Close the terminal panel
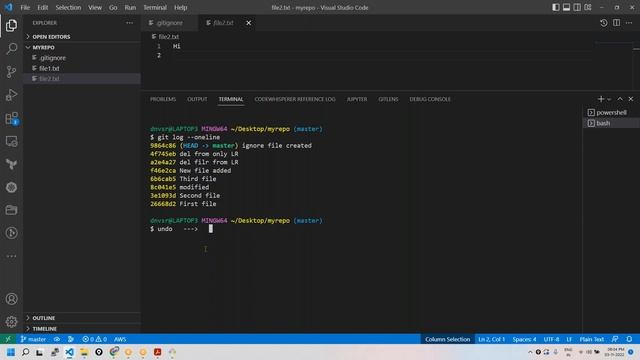The width and height of the screenshot is (640, 360). point(631,99)
